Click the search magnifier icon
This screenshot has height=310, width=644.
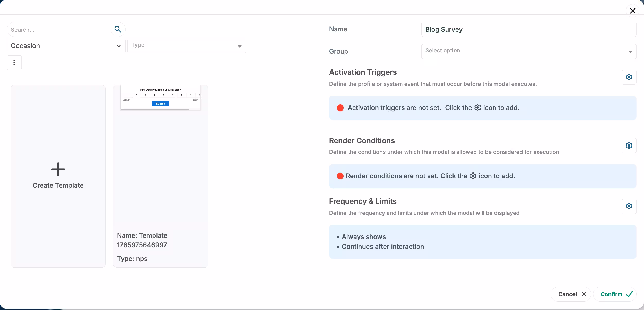118,29
